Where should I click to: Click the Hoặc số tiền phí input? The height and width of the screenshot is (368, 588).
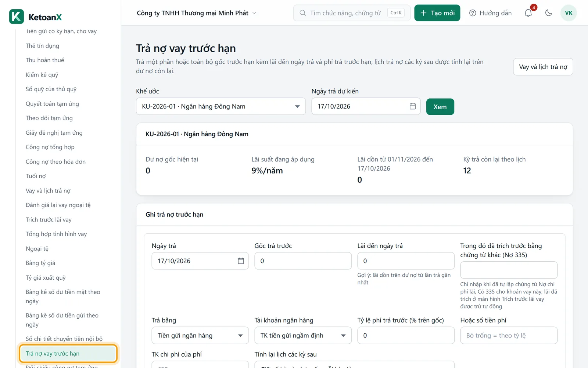point(509,336)
